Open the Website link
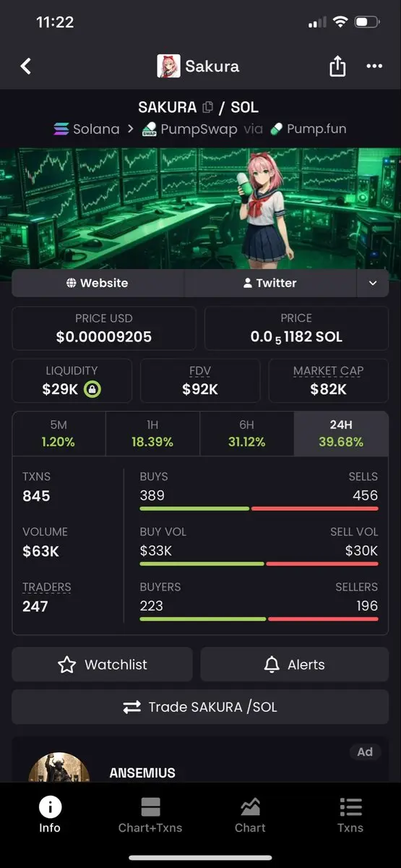The height and width of the screenshot is (868, 401). pyautogui.click(x=98, y=284)
